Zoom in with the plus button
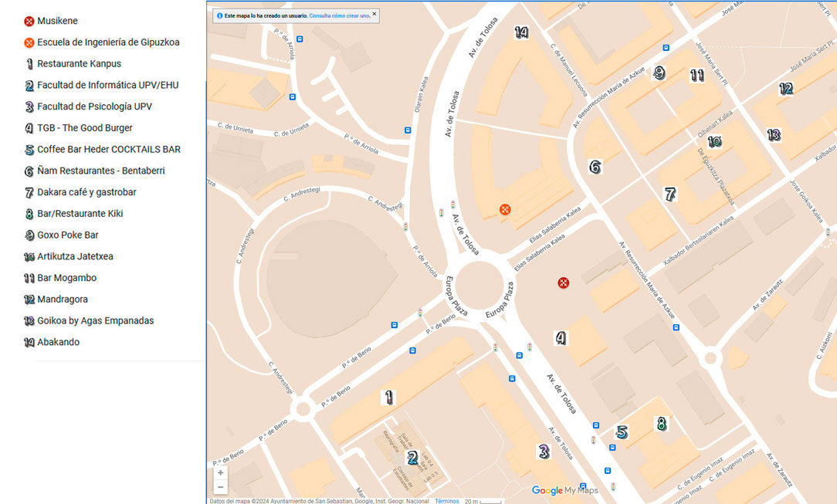This screenshot has height=504, width=837. click(221, 472)
